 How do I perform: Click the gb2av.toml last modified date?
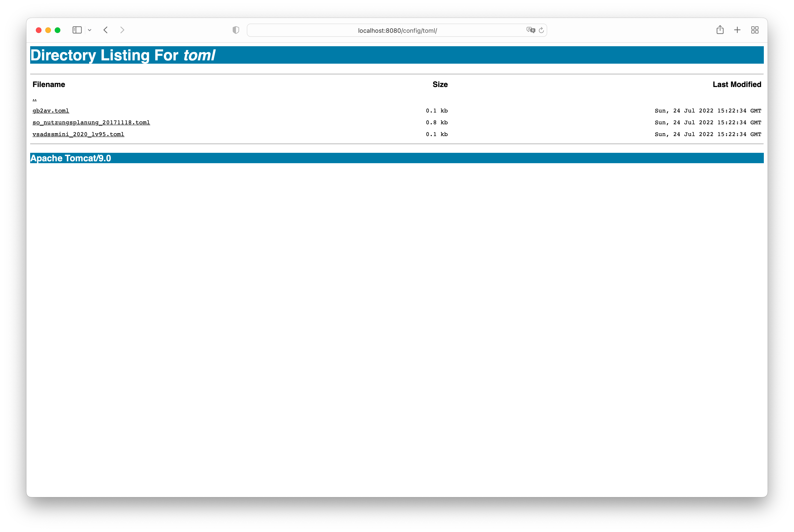708,111
